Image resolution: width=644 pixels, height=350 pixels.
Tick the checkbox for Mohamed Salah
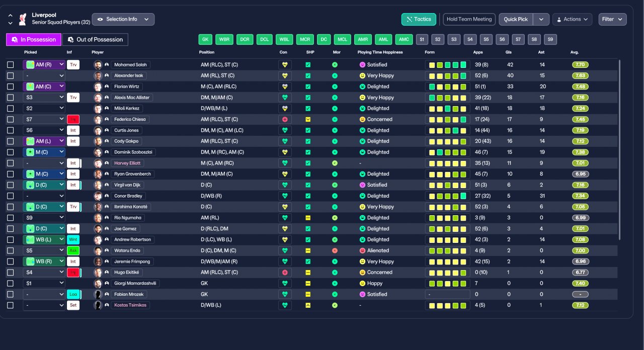pyautogui.click(x=11, y=65)
